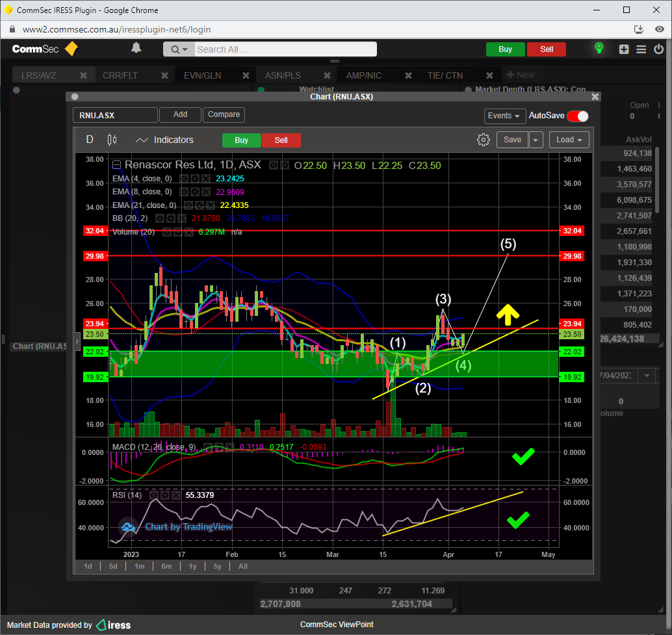Remove the EMA 4 indicator

click(x=205, y=179)
